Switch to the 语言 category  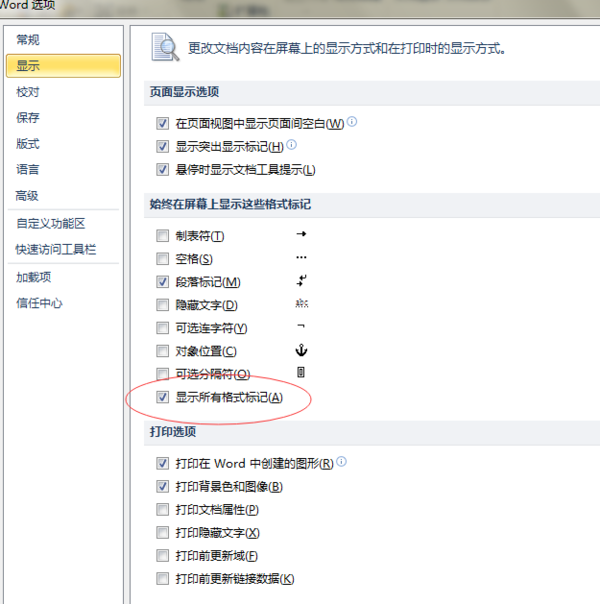point(27,169)
